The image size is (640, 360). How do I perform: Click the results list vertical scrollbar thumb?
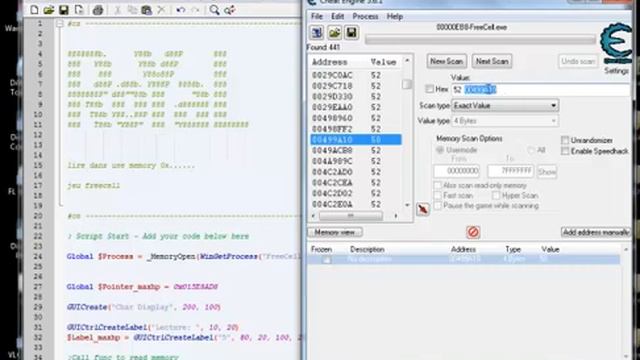[407, 84]
